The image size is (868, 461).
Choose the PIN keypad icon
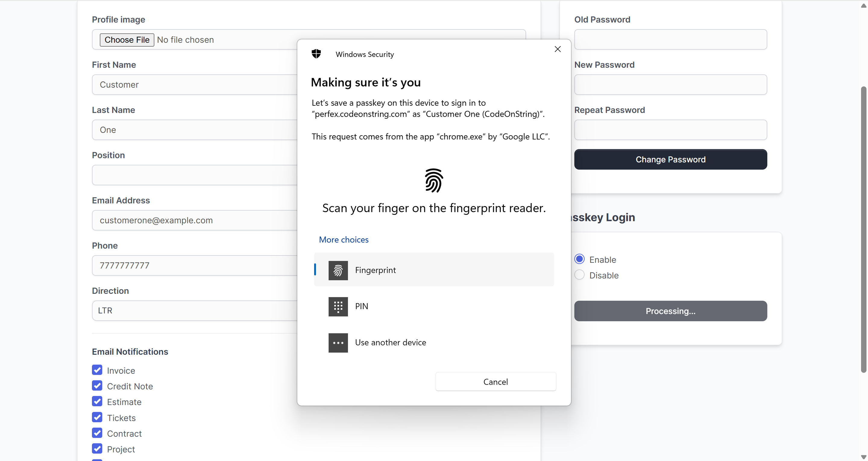pos(338,306)
